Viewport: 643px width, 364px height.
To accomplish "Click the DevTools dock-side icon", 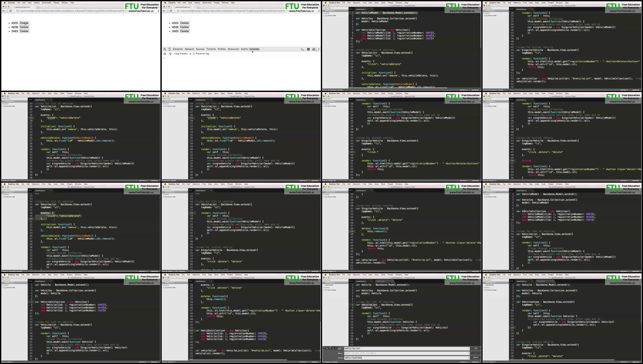I will 314,49.
